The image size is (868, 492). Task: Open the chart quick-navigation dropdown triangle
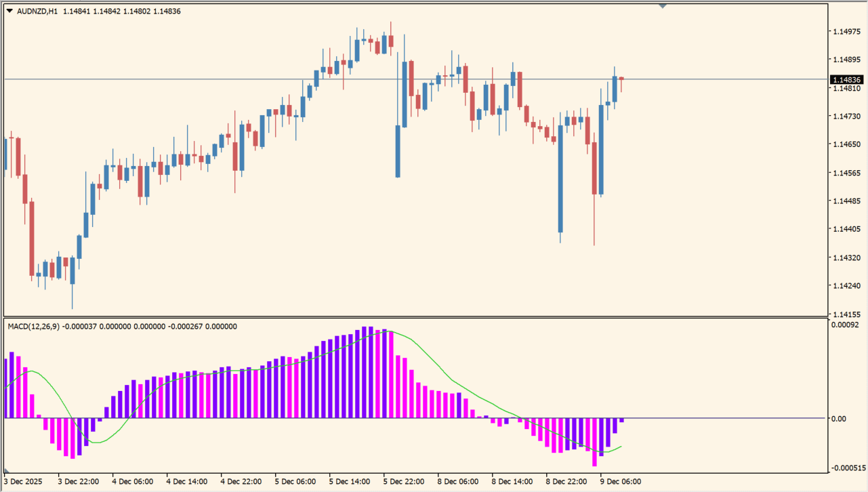click(8, 10)
